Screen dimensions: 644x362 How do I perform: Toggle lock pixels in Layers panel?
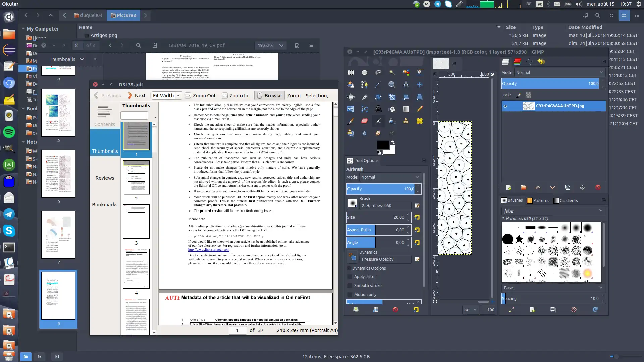point(518,95)
